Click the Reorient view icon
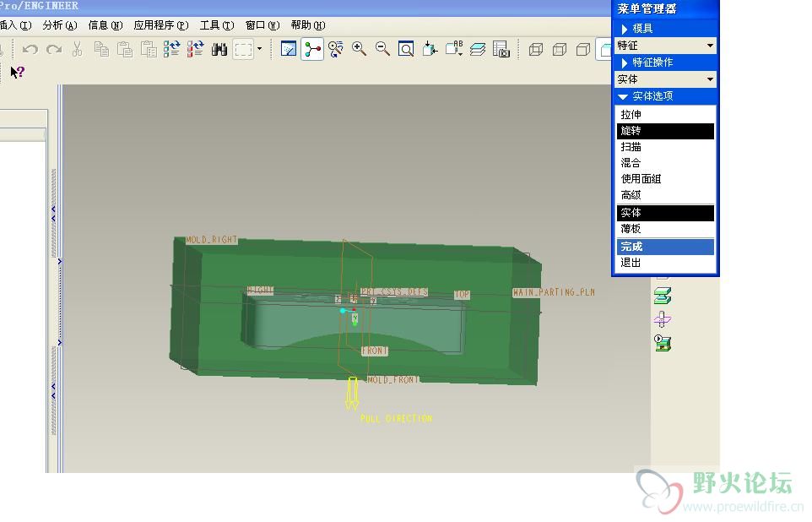 click(x=430, y=49)
